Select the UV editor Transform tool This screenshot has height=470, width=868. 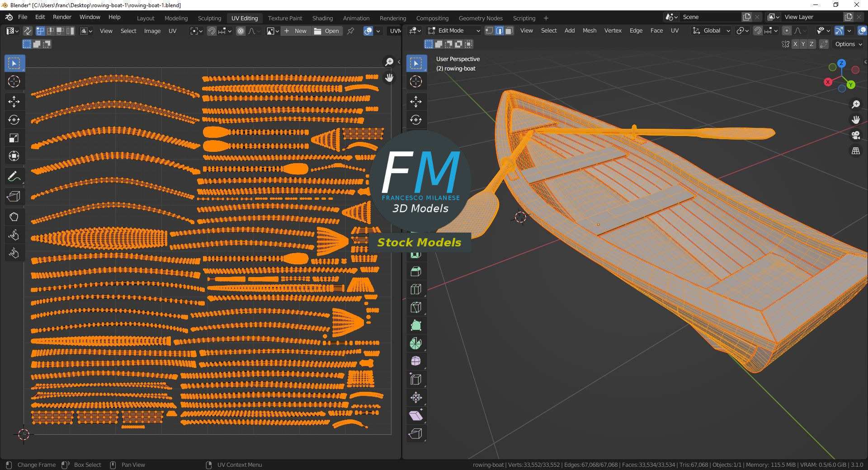pos(14,156)
